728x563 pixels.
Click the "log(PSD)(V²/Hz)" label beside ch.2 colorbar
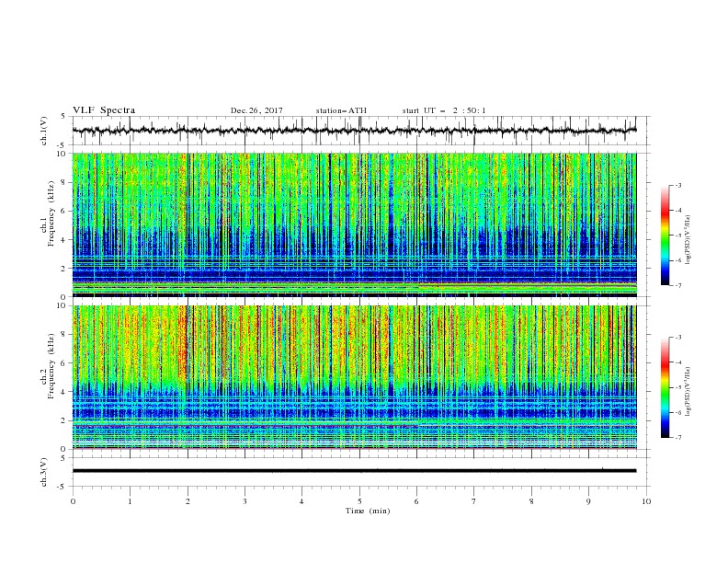pos(688,392)
